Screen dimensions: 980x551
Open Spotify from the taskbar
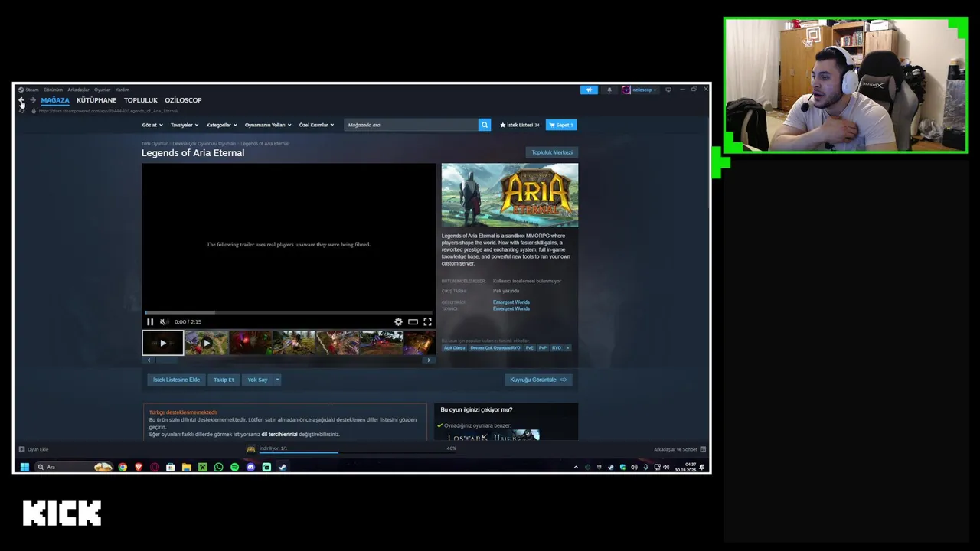234,467
